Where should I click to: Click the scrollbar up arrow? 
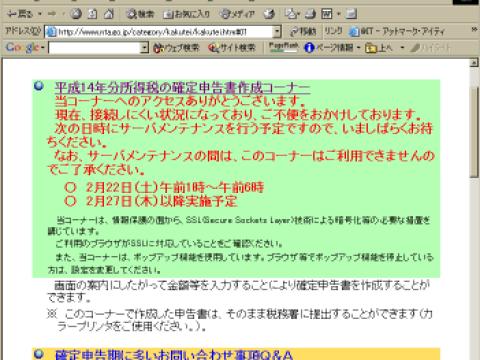[474, 62]
